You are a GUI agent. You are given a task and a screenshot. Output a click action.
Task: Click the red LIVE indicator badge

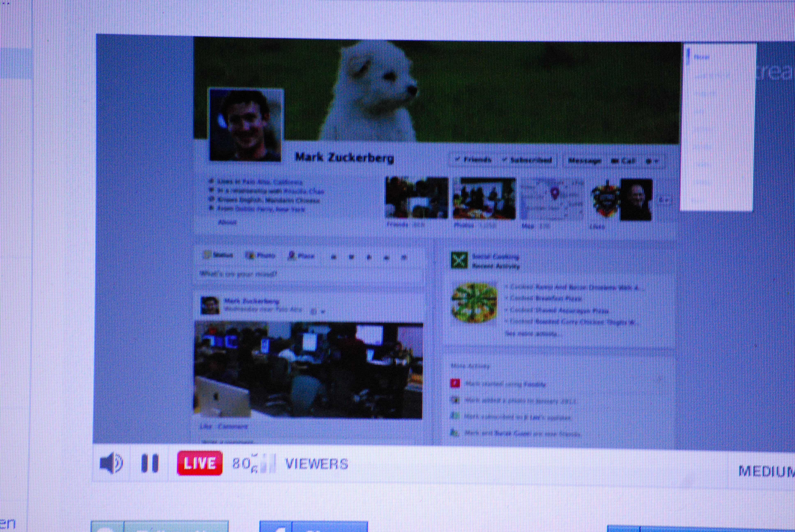200,463
